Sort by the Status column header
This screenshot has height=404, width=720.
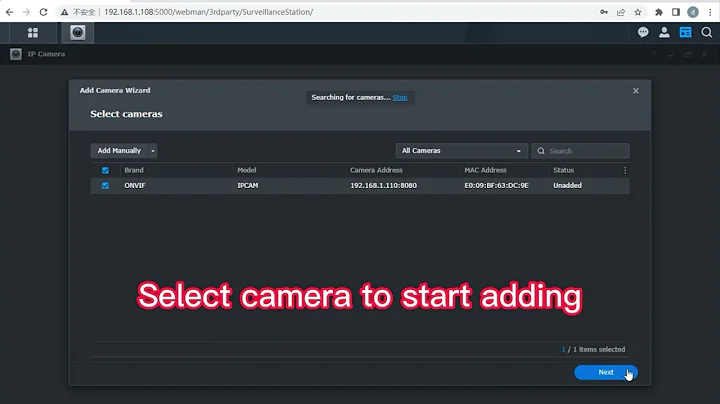[563, 170]
